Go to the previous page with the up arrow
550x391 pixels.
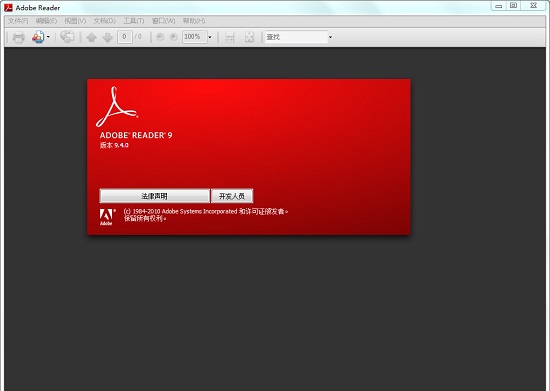[x=92, y=37]
